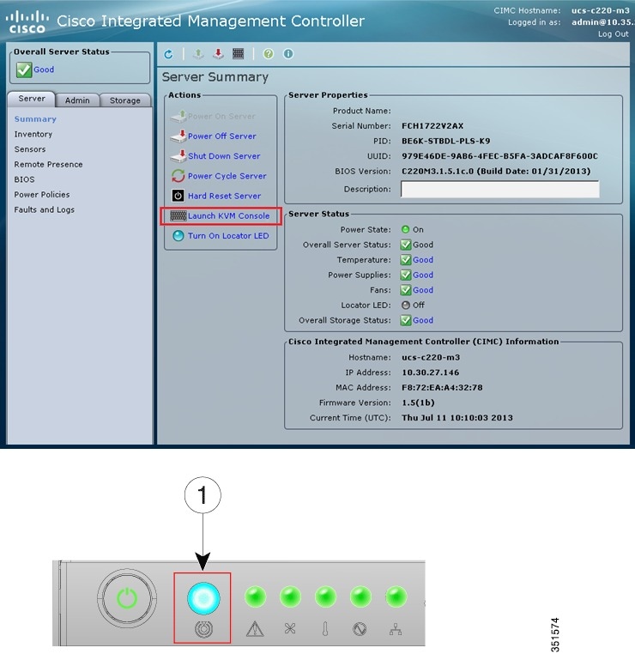Open Sensors in the left navigation

[x=29, y=149]
